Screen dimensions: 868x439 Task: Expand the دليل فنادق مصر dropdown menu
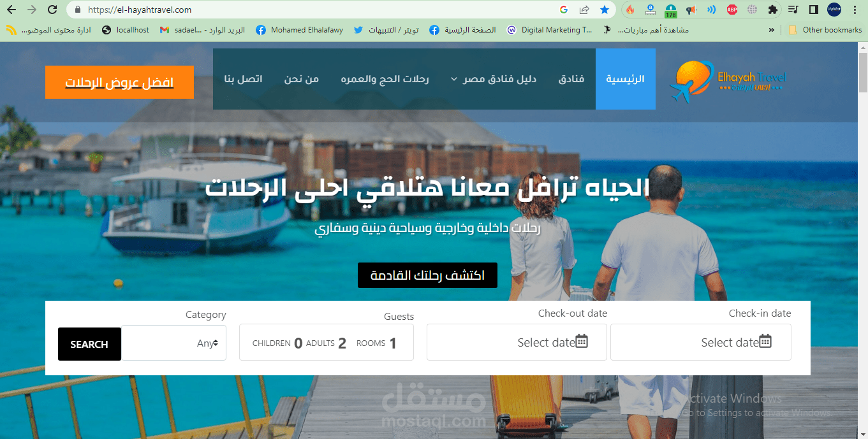pos(494,79)
